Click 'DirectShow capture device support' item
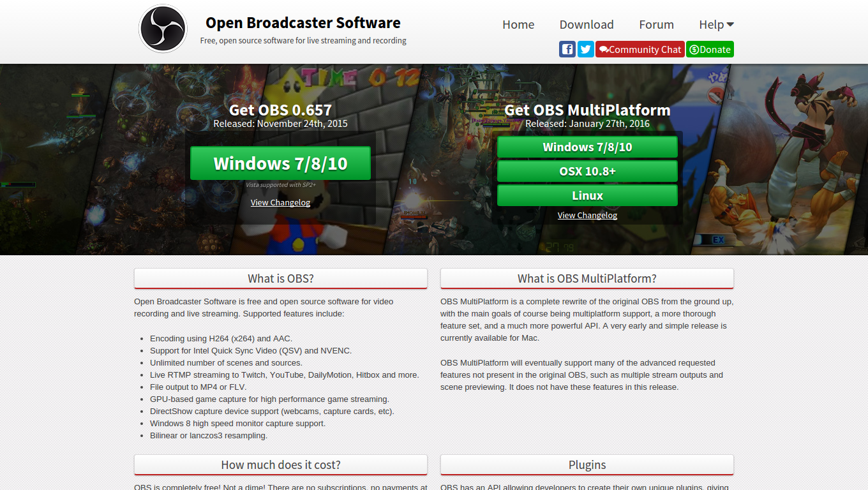This screenshot has width=868, height=490. [272, 412]
